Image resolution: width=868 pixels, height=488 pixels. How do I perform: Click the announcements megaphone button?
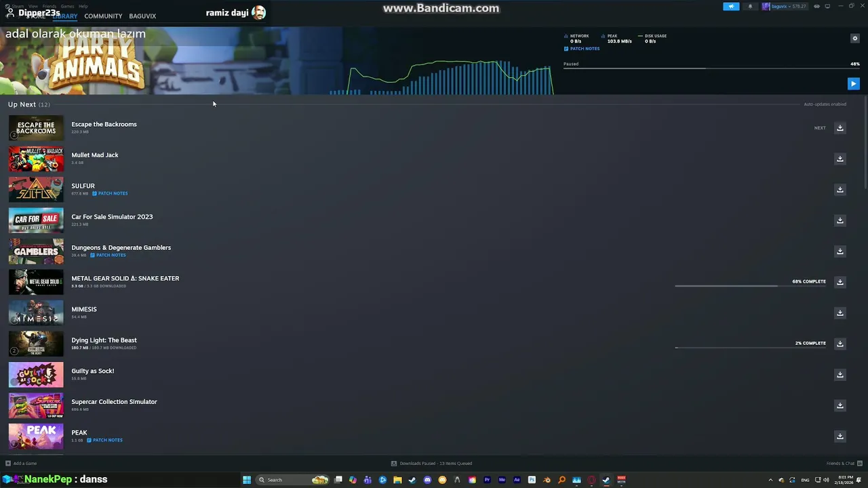coord(731,6)
